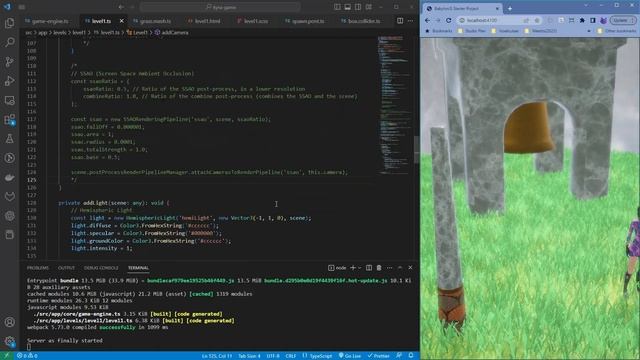Click the Ln 125 Col cursor position

[x=217, y=356]
